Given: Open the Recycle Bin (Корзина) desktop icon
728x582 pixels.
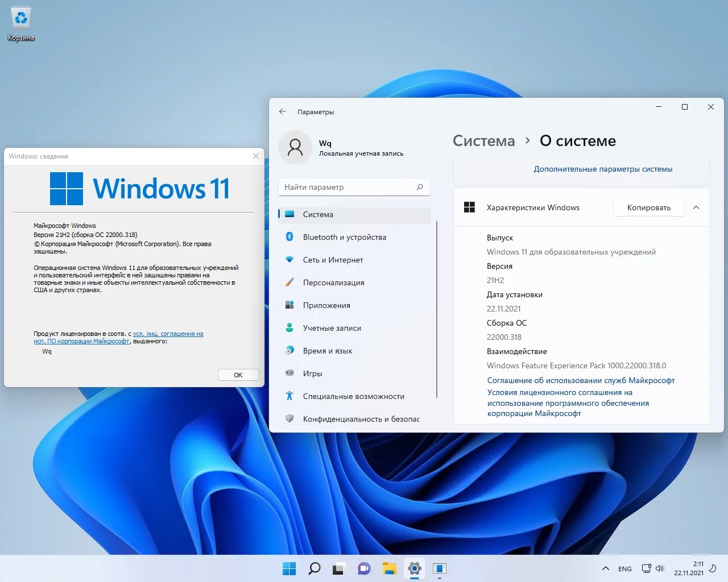Looking at the screenshot, I should pos(21,24).
